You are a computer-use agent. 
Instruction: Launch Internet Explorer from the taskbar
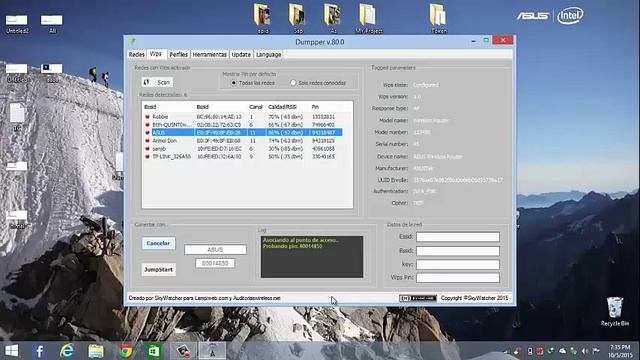click(x=67, y=351)
